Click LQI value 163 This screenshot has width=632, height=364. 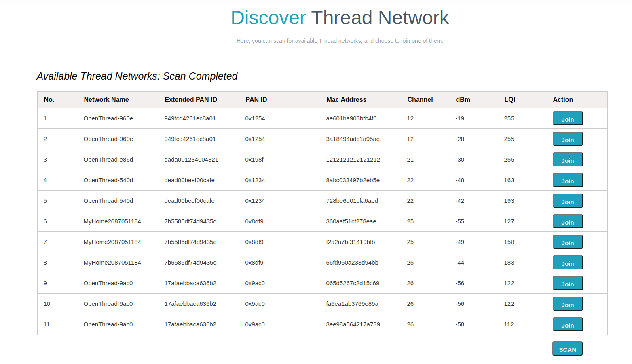click(509, 180)
